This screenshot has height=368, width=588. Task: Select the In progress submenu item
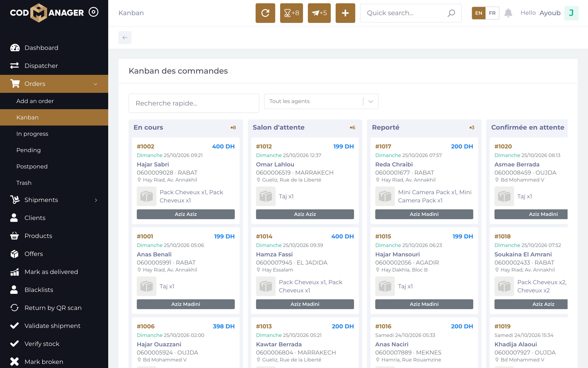[x=54, y=134]
